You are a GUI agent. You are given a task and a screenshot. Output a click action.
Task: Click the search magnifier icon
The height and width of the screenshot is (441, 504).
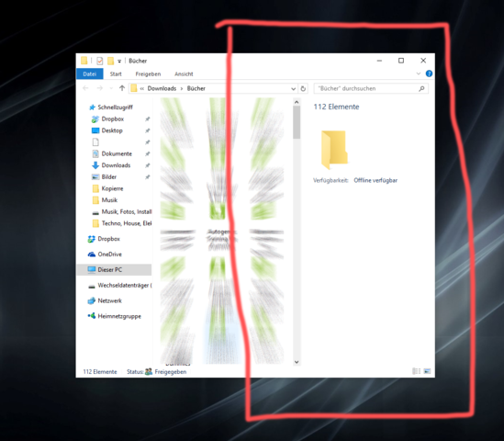point(421,88)
